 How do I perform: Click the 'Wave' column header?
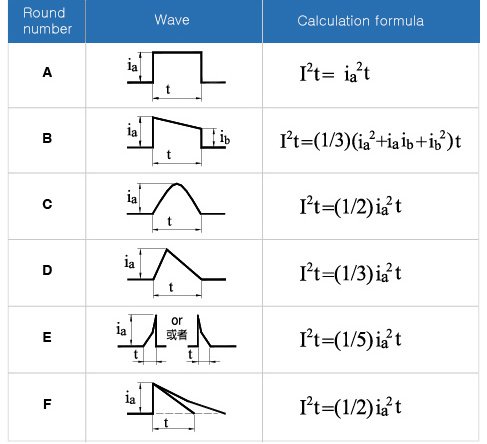pyautogui.click(x=172, y=20)
